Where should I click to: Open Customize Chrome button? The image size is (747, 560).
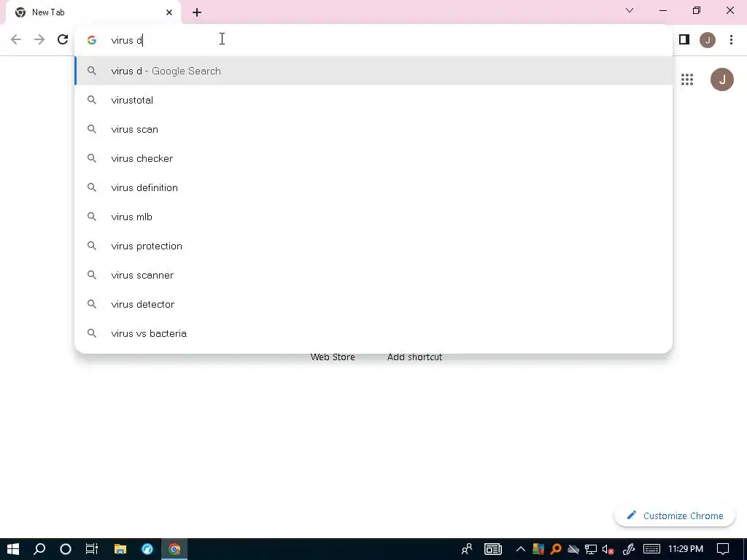click(x=675, y=516)
